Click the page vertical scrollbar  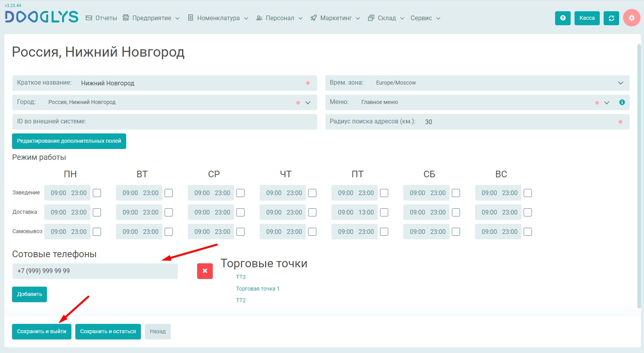click(639, 176)
